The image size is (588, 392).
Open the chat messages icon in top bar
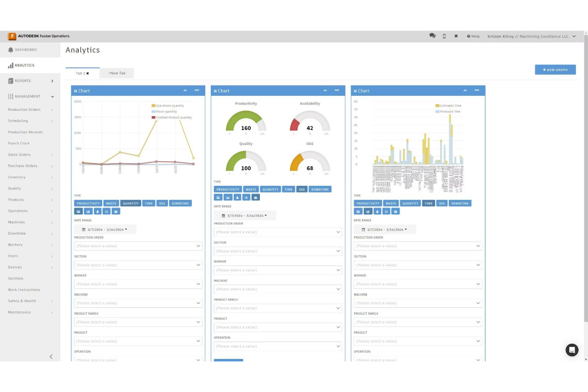pos(432,36)
